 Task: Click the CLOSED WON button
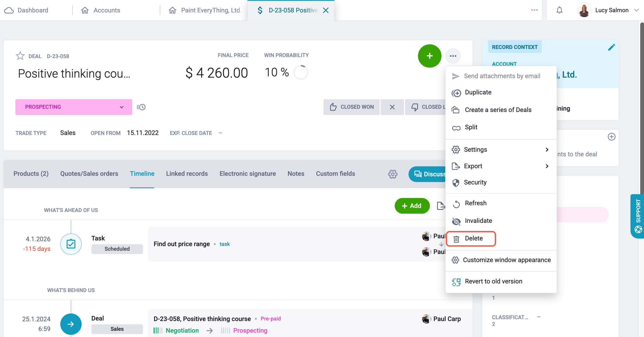[x=351, y=107]
